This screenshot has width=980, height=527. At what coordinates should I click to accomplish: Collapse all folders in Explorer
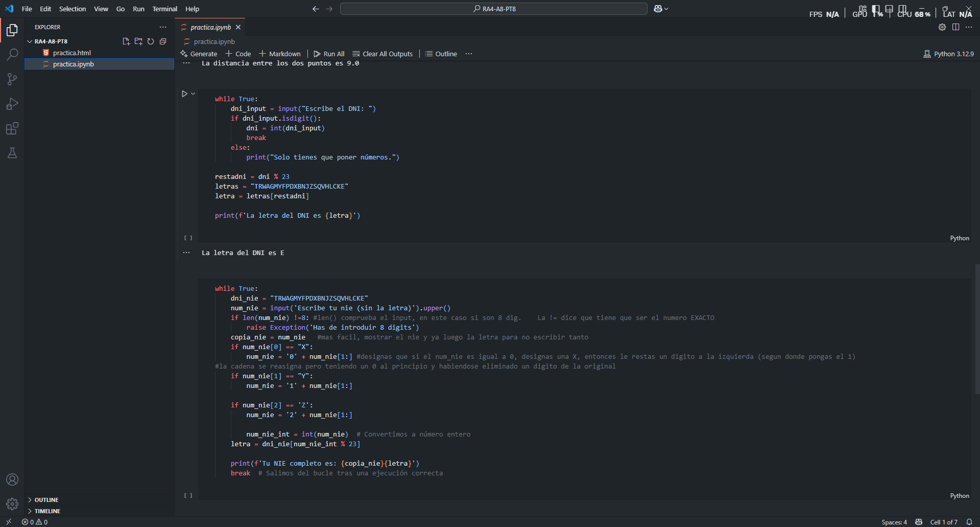coord(163,41)
